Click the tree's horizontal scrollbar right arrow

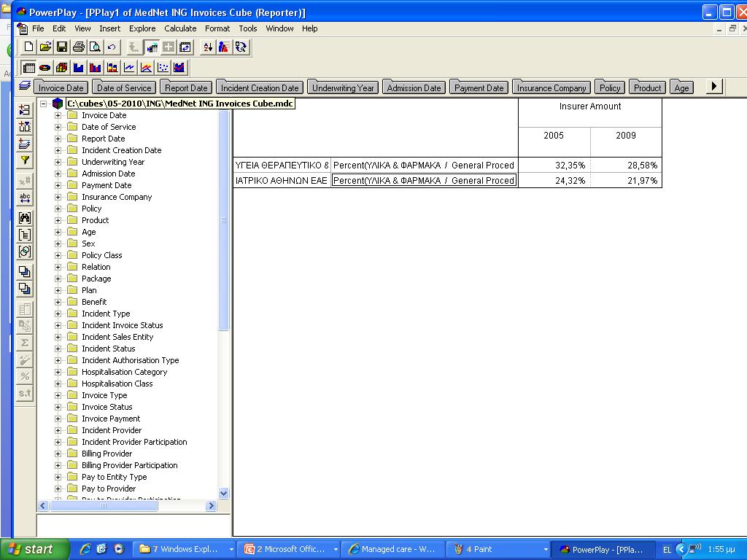[x=211, y=506]
